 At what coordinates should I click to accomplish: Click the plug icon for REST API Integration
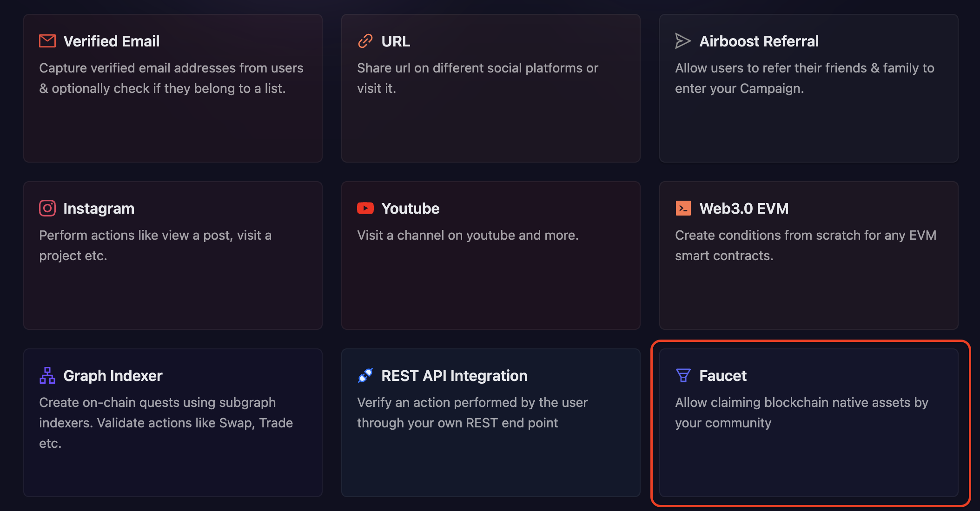365,375
